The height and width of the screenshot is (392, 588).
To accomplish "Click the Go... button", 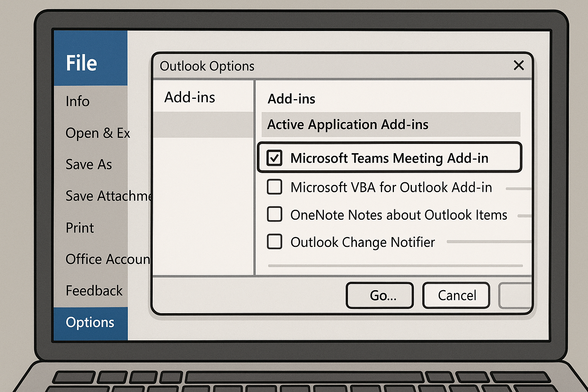I will coord(380,296).
